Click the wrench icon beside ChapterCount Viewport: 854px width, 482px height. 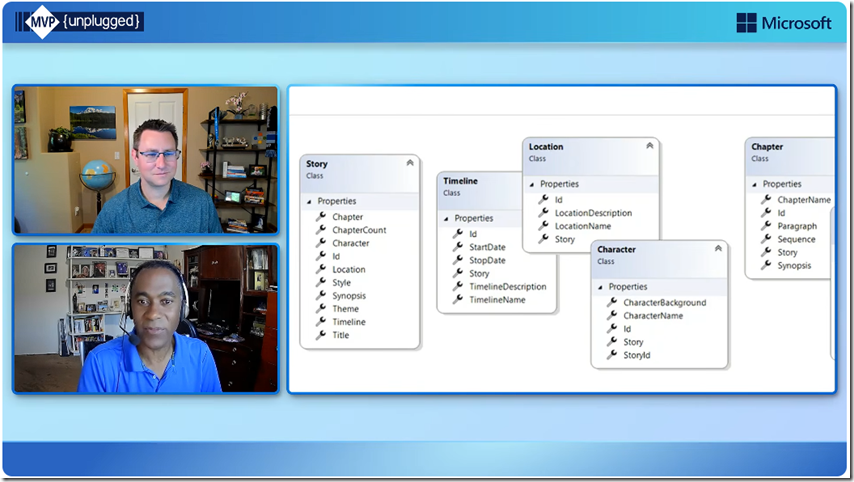coord(321,230)
